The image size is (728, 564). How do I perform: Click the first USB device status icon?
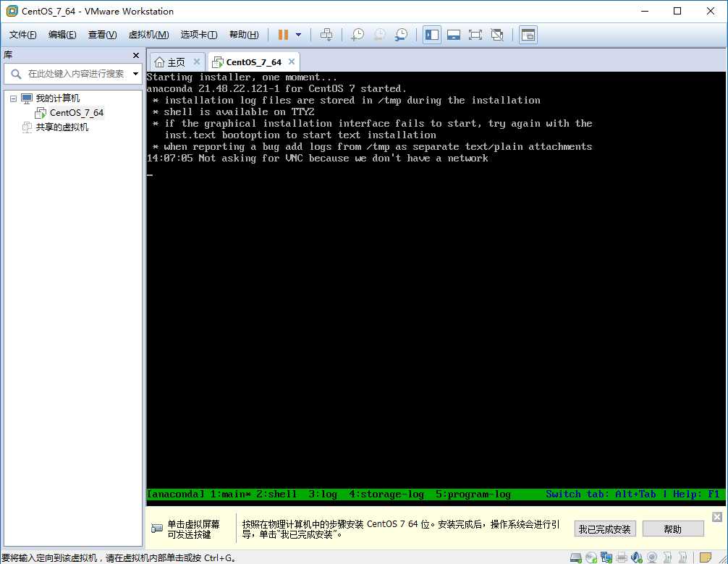coord(668,557)
